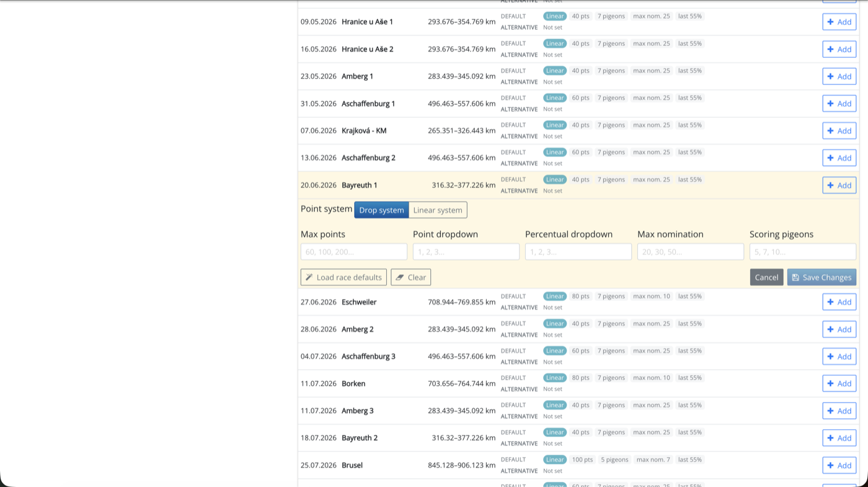Click distance 845.128–906.123 km
Image resolution: width=868 pixels, height=487 pixels.
462,465
